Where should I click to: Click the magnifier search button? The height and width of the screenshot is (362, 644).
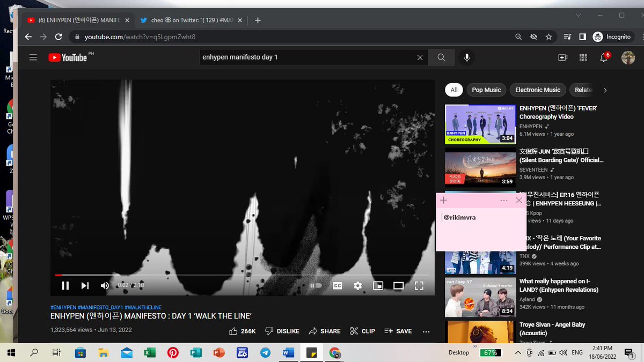[x=441, y=57]
